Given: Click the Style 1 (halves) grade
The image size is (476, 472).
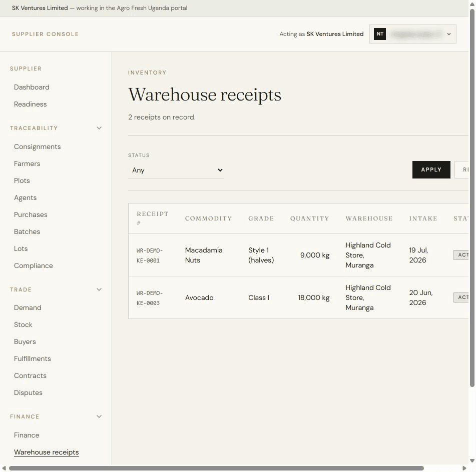Looking at the screenshot, I should [261, 255].
